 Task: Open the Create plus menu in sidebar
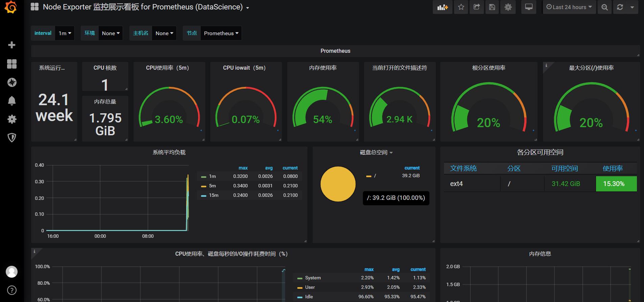pos(12,45)
